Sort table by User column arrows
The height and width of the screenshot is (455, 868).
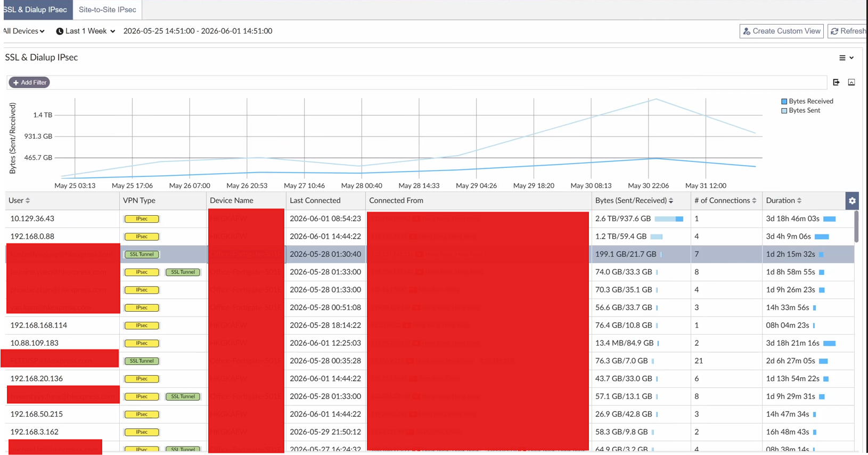(28, 201)
